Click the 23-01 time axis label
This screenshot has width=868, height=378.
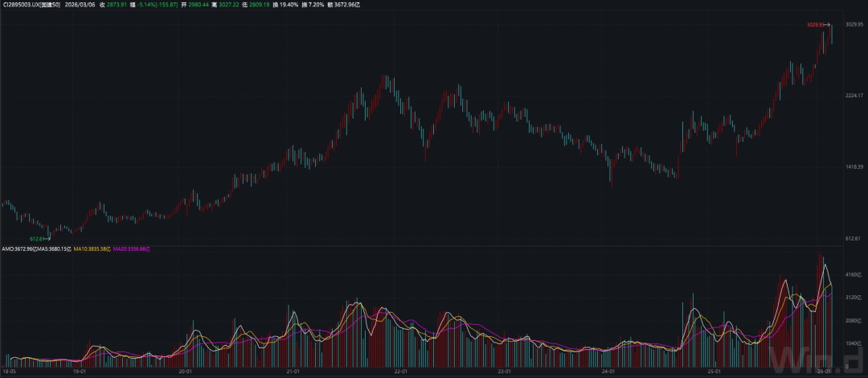pos(504,372)
